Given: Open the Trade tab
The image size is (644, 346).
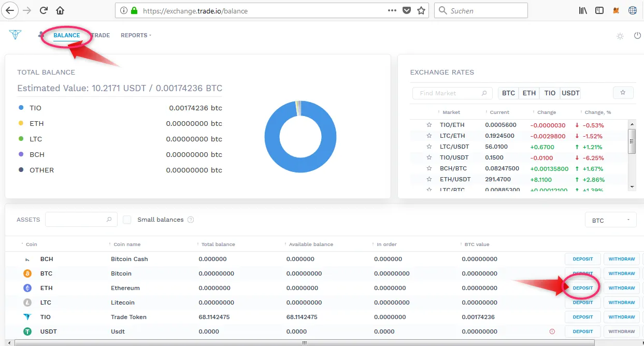Looking at the screenshot, I should (101, 35).
